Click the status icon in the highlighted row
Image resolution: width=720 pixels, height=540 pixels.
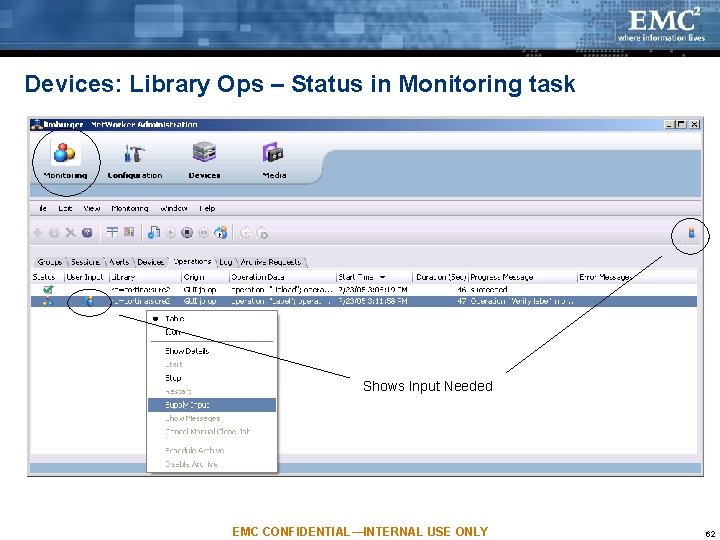point(48,301)
